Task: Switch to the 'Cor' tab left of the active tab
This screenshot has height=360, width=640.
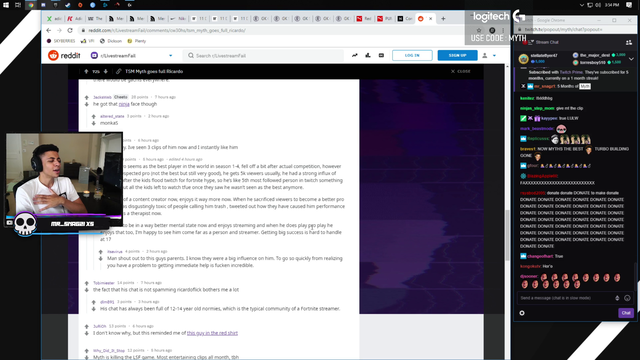Action: pyautogui.click(x=405, y=19)
